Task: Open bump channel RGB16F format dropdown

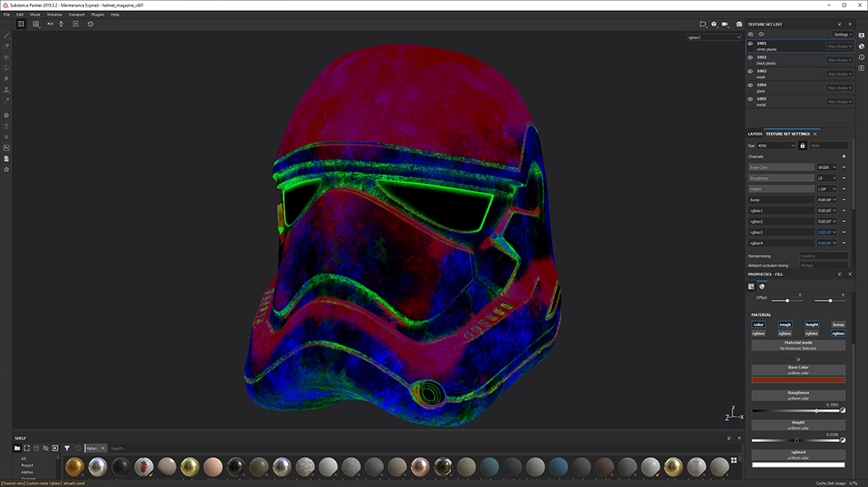Action: tap(827, 200)
